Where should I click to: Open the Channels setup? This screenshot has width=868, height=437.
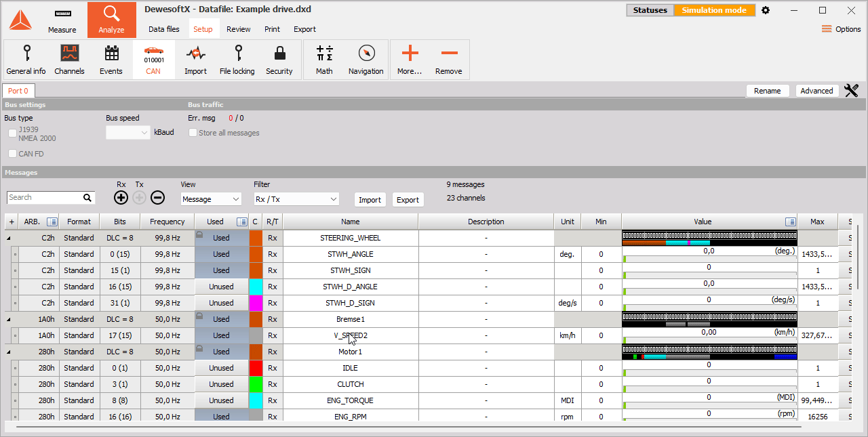[69, 60]
